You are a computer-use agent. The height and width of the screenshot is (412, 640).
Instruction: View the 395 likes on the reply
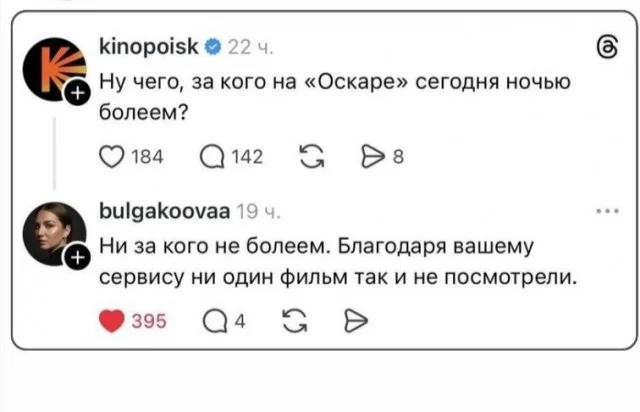(147, 320)
